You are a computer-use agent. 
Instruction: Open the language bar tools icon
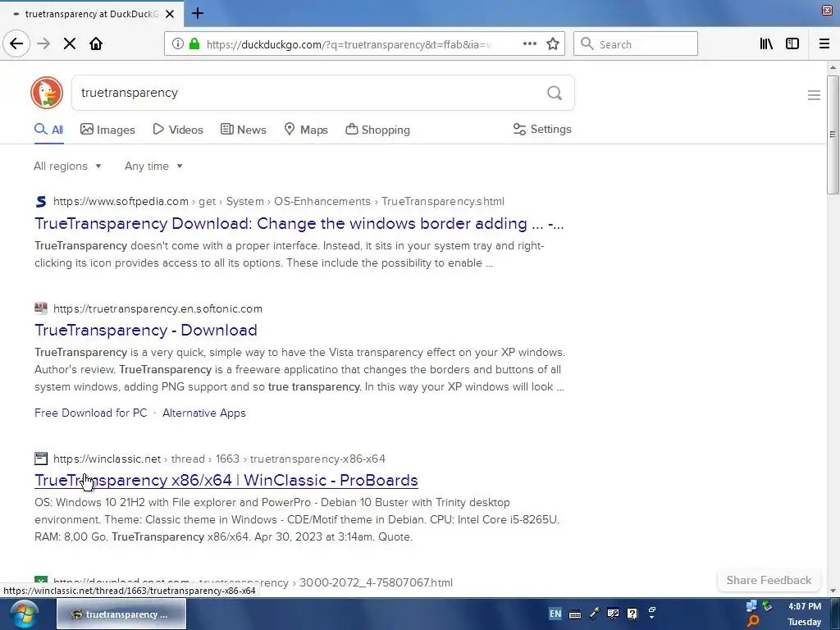tap(613, 614)
